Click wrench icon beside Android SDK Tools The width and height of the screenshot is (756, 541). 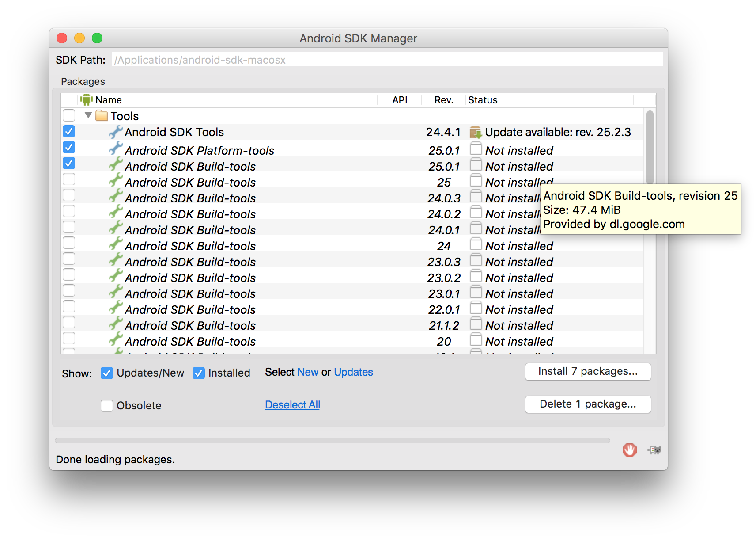[x=115, y=132]
